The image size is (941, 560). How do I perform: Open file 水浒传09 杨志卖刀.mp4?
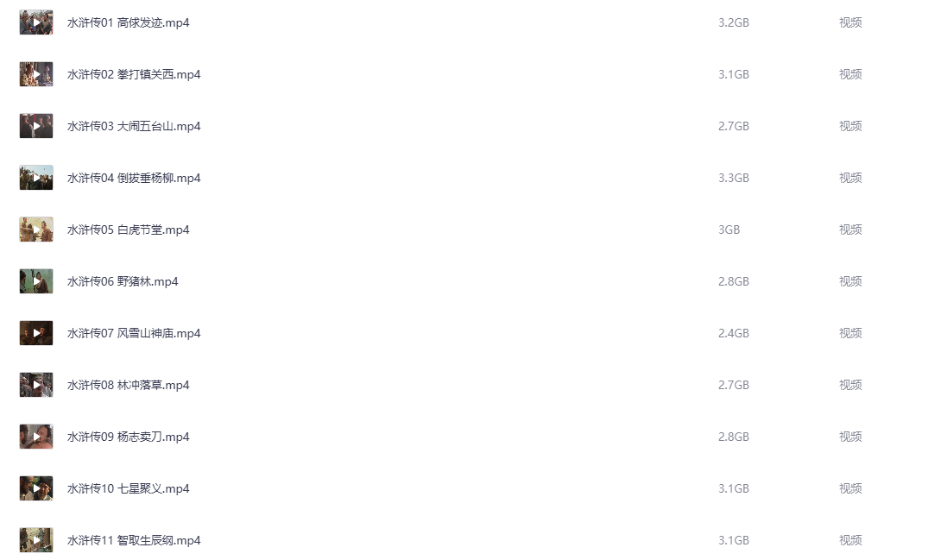pyautogui.click(x=128, y=437)
